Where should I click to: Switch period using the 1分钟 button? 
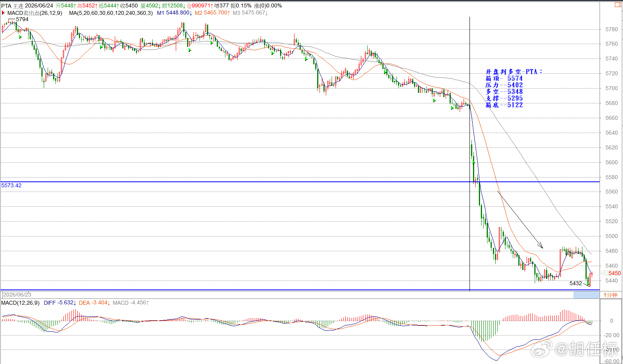point(610,295)
